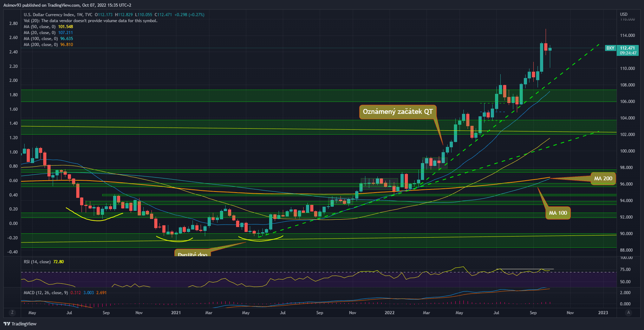Toggle the MA (20, close, 0) indicator legend

(39, 33)
